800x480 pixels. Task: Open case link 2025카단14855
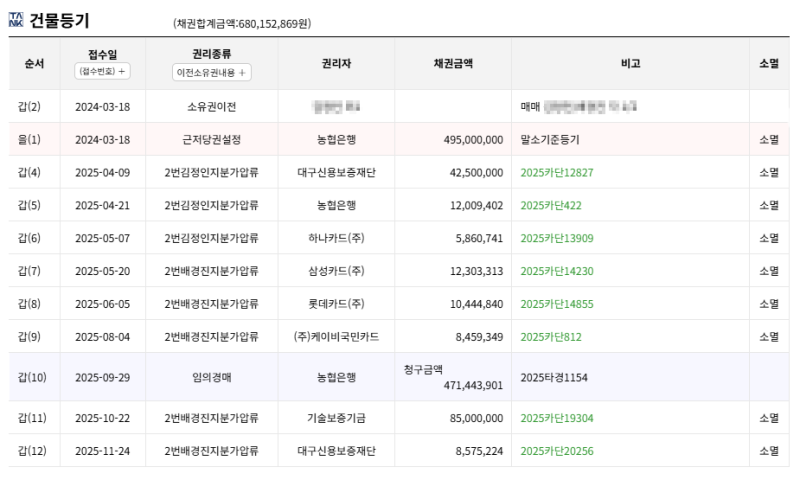tap(557, 304)
